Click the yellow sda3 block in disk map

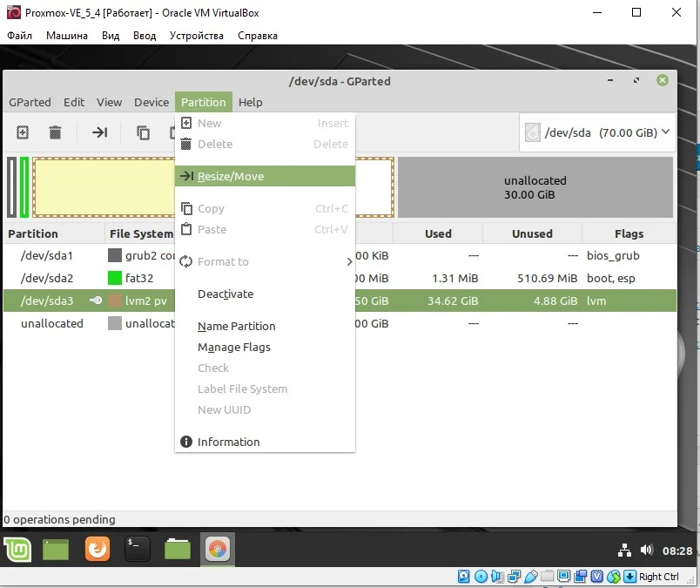[104, 187]
